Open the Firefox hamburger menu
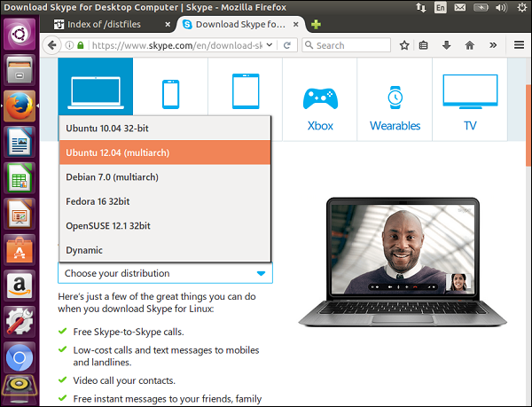Screen dimensions: 532x407 click(519, 44)
